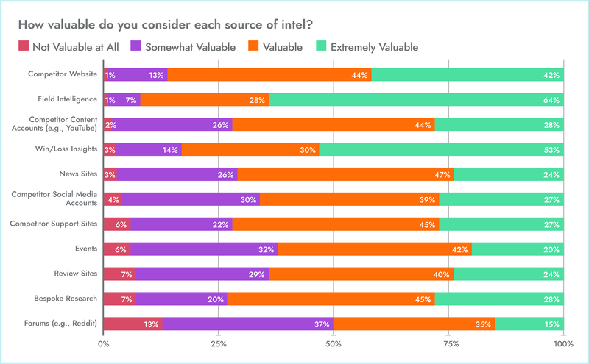This screenshot has width=589, height=364.
Task: Select the Field Intelligence row label
Action: point(68,99)
